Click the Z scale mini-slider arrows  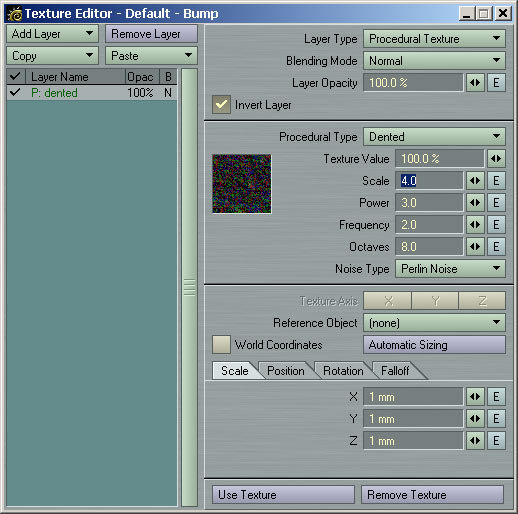click(475, 441)
